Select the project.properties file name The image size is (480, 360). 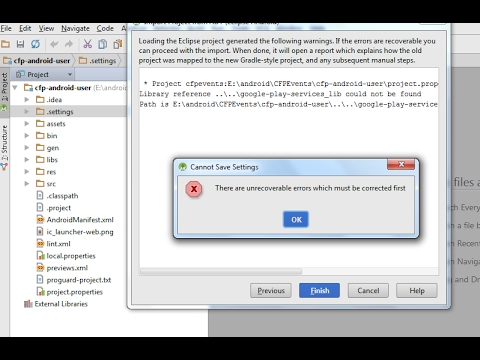coord(75,292)
